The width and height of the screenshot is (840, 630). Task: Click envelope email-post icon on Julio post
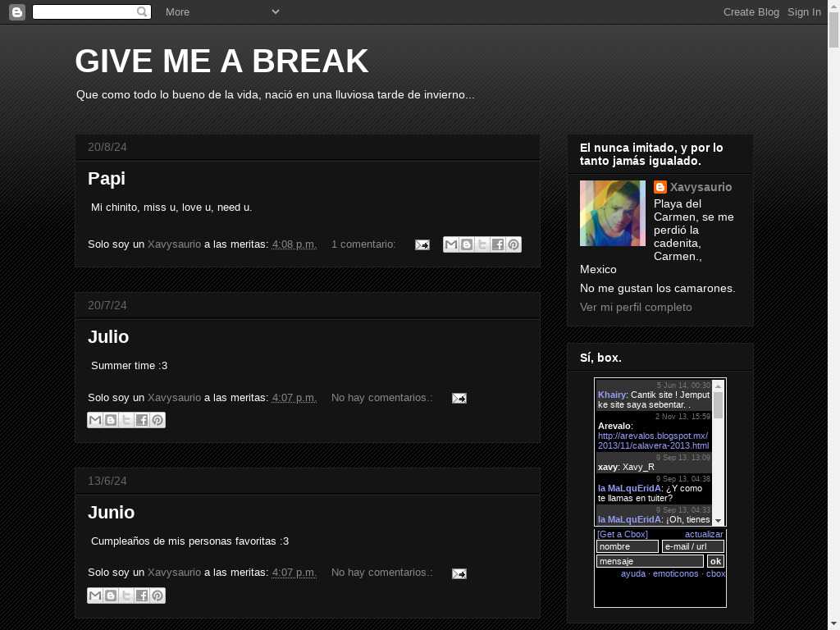(459, 398)
